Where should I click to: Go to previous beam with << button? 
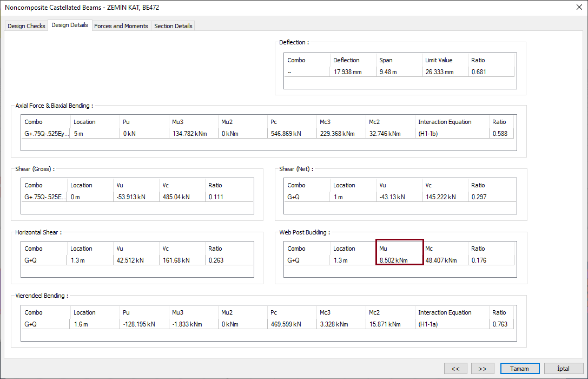pos(455,368)
